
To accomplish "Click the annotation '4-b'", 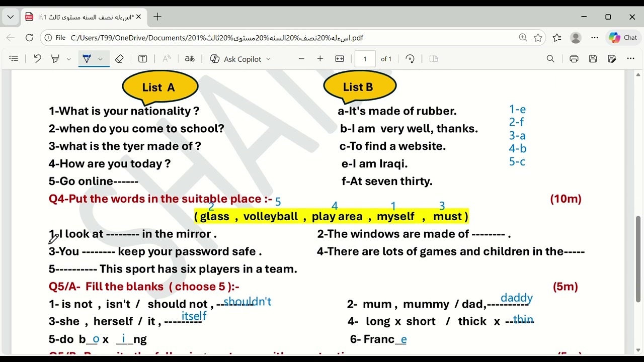I will pyautogui.click(x=518, y=148).
